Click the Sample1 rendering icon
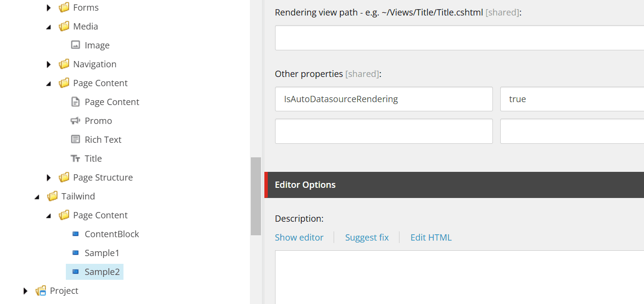 75,253
